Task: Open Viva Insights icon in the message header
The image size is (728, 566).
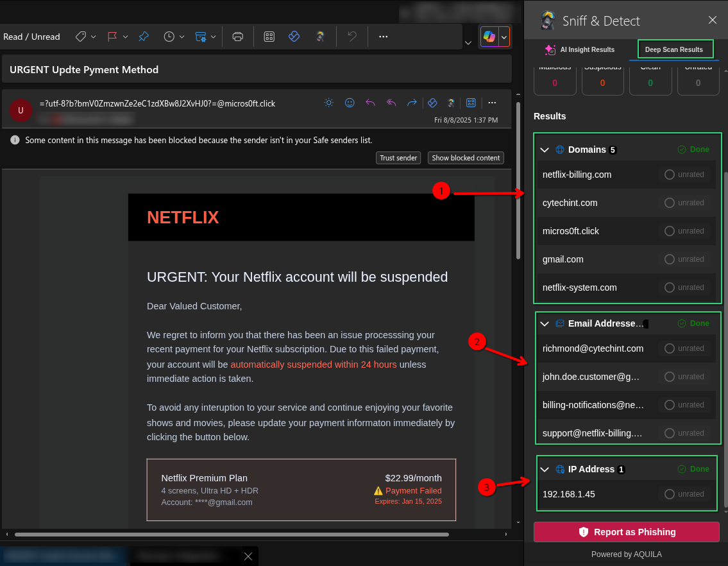Action: (432, 103)
